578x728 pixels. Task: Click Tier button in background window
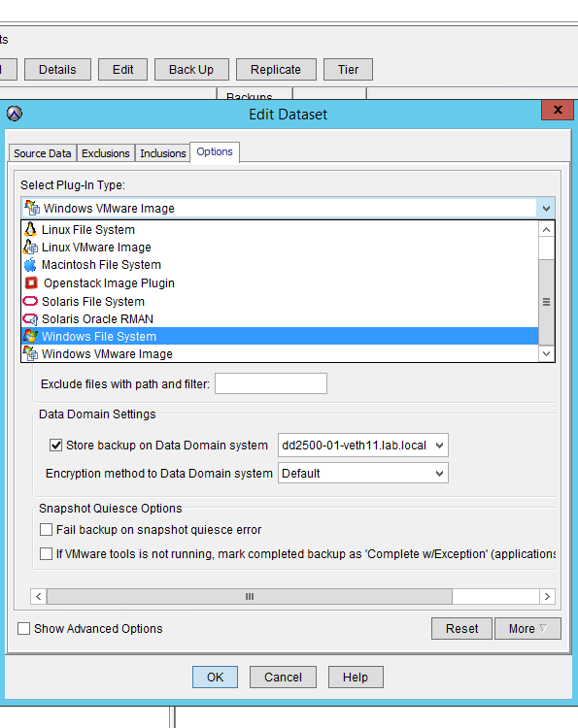coord(348,70)
